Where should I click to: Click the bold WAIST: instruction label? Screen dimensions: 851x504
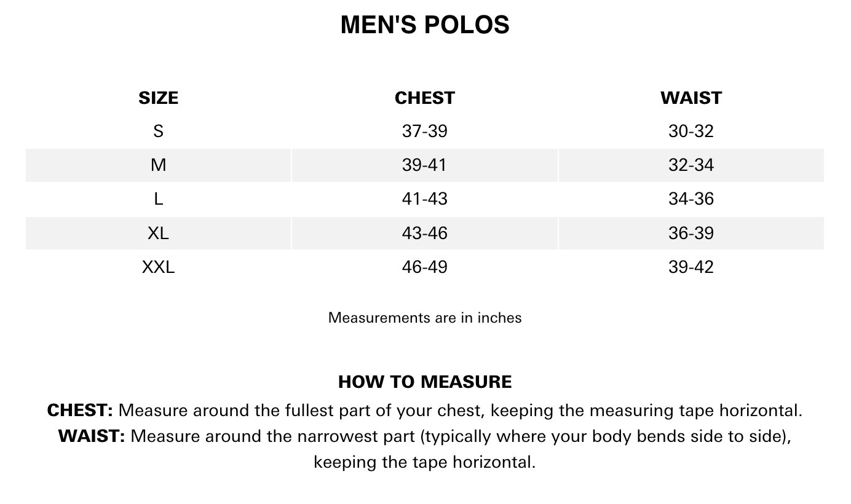click(x=92, y=436)
